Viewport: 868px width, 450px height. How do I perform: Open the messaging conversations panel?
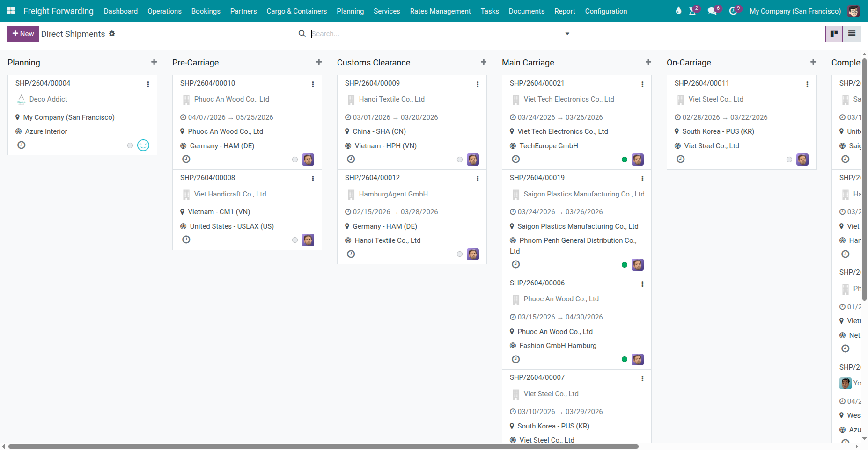(712, 11)
